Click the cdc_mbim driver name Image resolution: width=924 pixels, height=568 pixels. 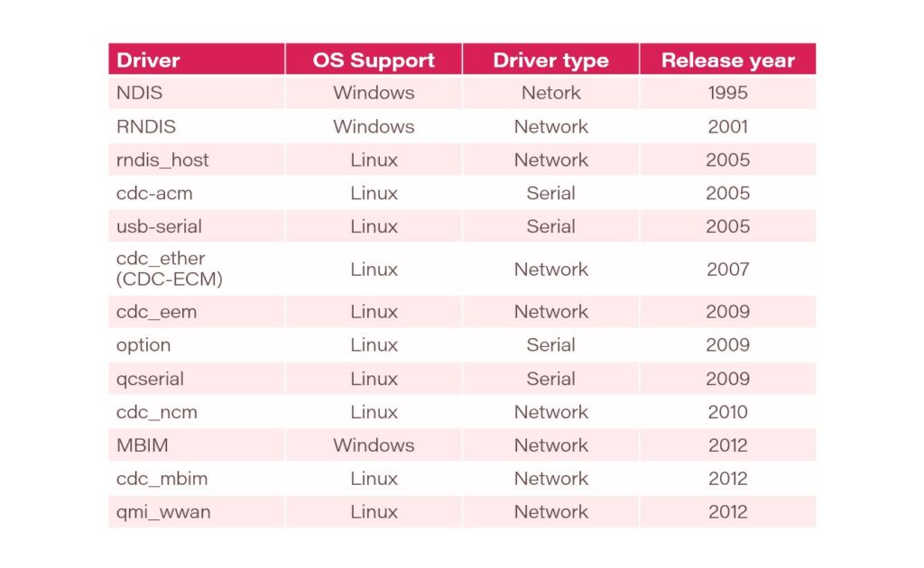162,479
